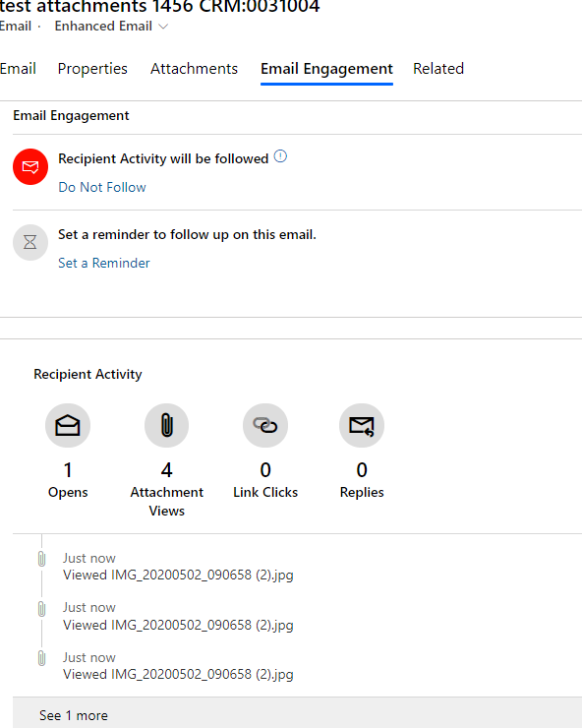This screenshot has height=728, width=582.
Task: Select the Email Engagement tab
Action: (x=326, y=69)
